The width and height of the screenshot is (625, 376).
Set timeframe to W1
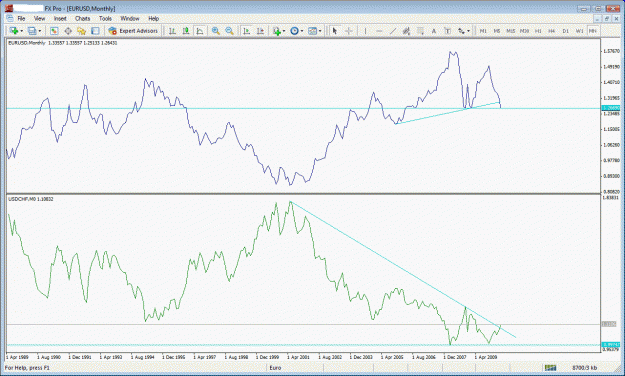[579, 31]
